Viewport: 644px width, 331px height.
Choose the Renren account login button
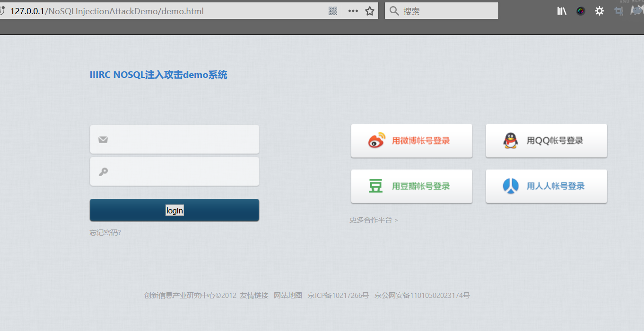click(x=546, y=187)
